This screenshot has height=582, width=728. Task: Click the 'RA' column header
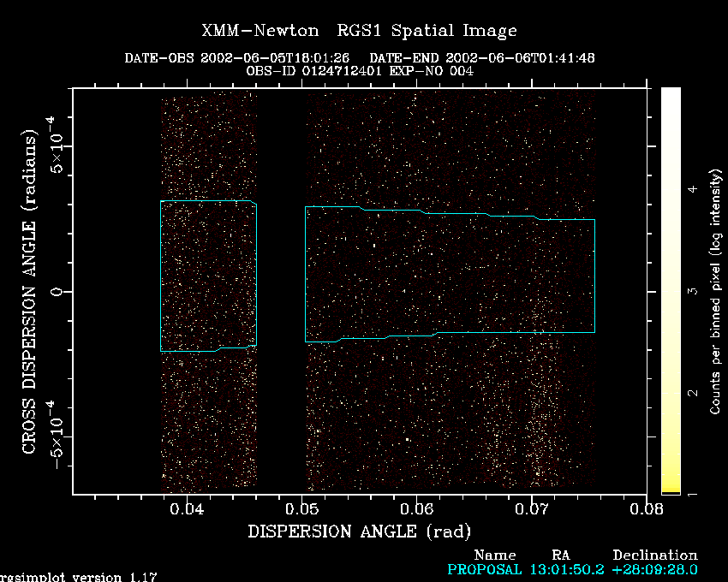pos(561,555)
